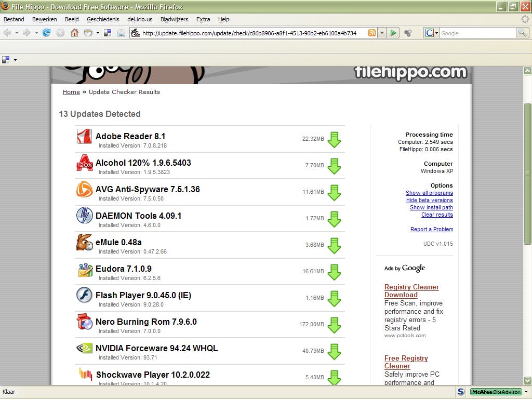Open Registry Cleaner Download ad link

(x=411, y=291)
